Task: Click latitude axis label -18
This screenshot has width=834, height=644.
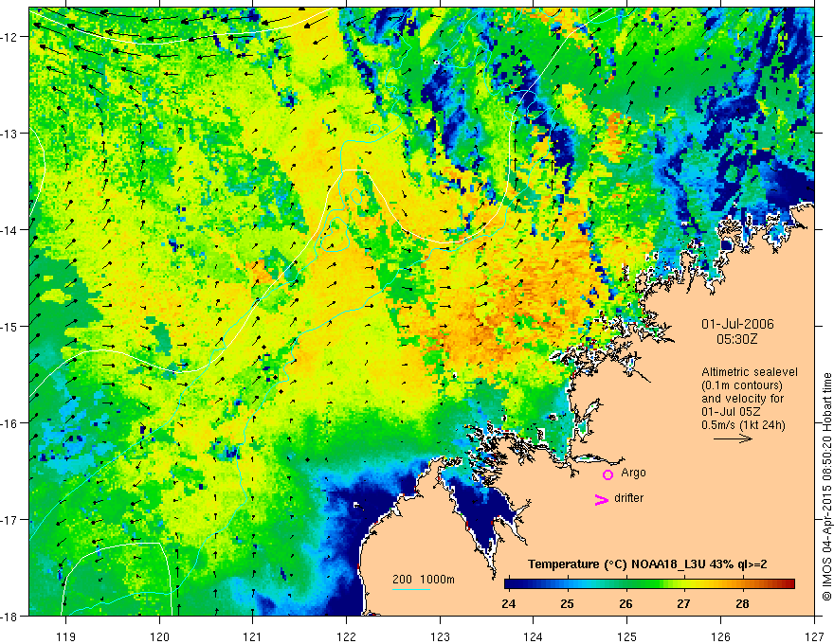Action: coord(10,616)
